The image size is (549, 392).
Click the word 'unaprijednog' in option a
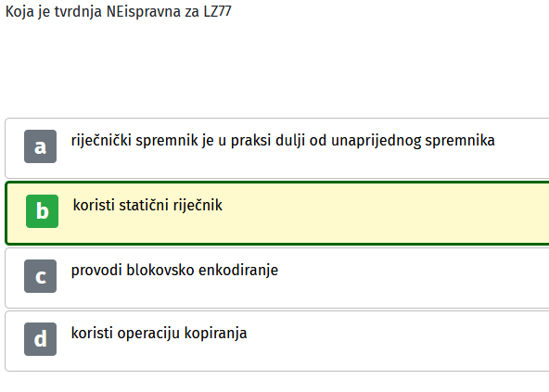pyautogui.click(x=376, y=142)
